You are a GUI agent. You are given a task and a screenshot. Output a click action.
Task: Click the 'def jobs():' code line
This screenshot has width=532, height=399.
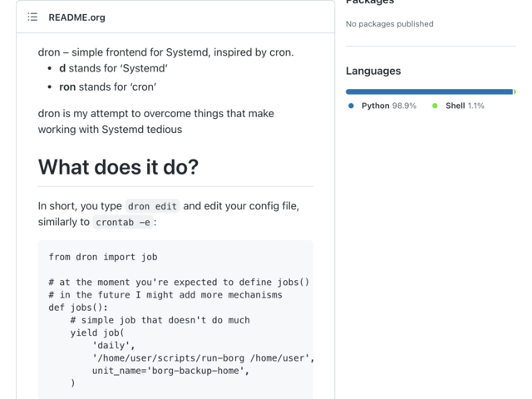click(x=78, y=308)
